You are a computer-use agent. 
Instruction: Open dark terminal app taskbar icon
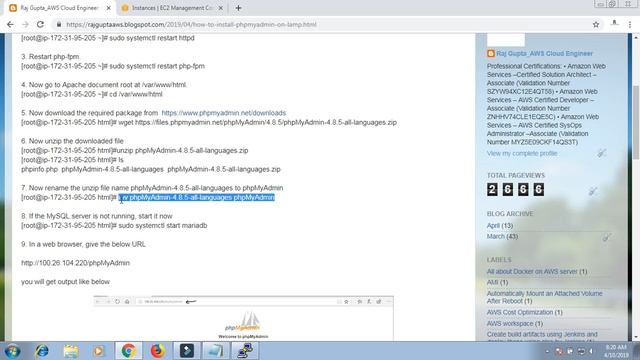tap(187, 351)
